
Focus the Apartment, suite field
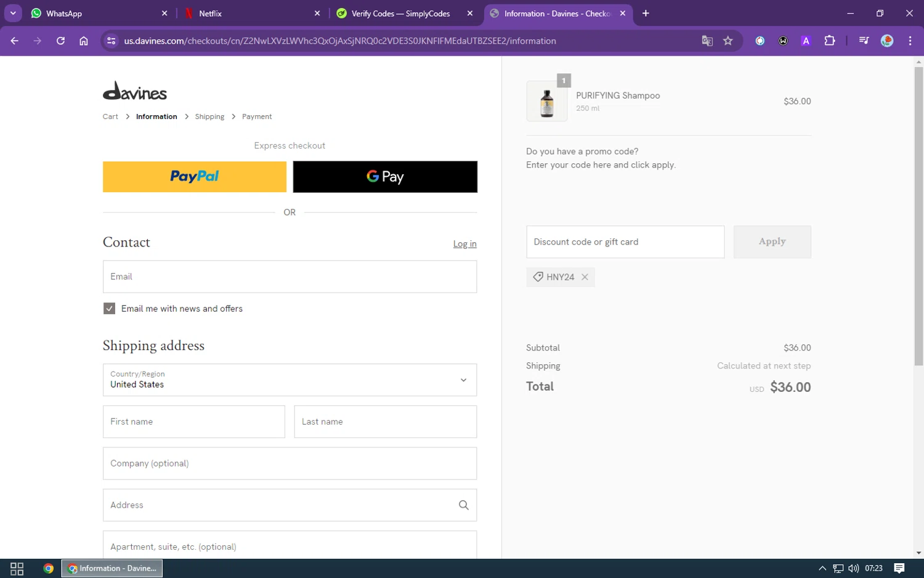point(290,545)
